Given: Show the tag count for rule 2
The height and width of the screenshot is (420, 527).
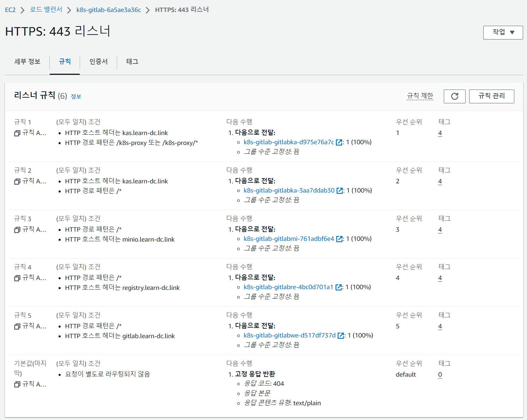Looking at the screenshot, I should 440,182.
